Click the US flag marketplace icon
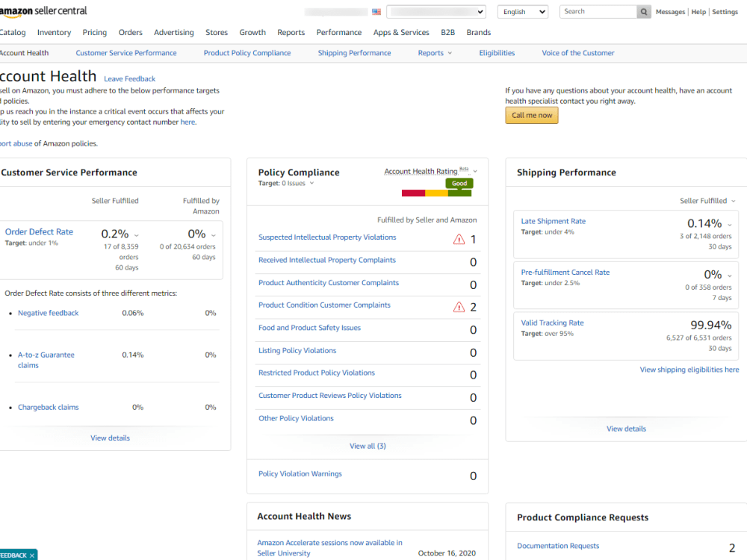747x560 pixels. tap(376, 12)
